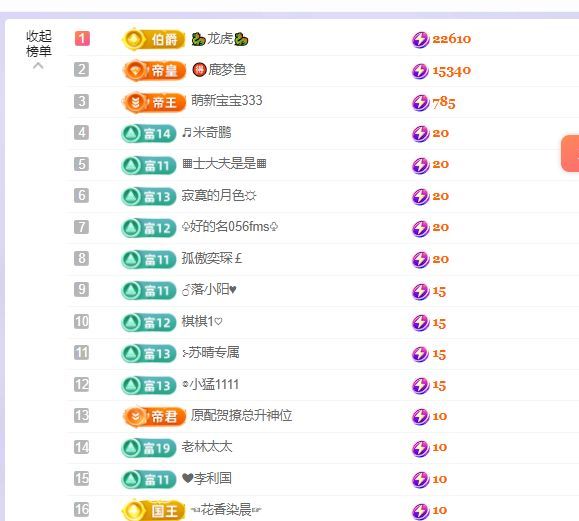Click the 富13 badge next to 苏晴专属

(148, 354)
